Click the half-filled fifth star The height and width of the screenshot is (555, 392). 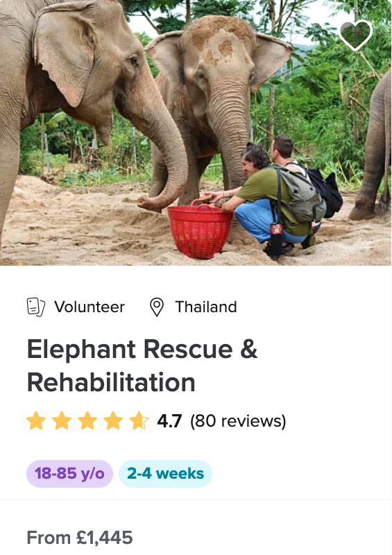139,420
